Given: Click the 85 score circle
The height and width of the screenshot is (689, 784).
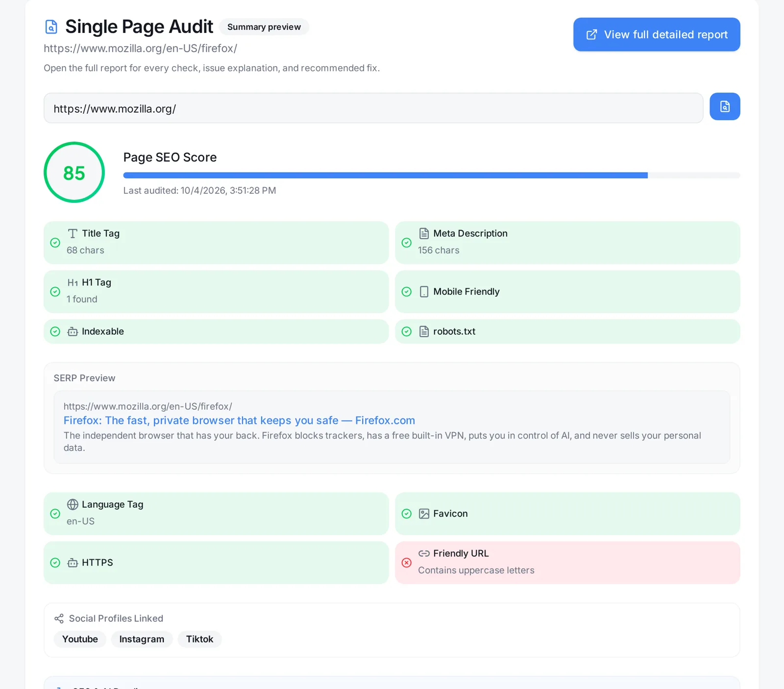Looking at the screenshot, I should click(74, 172).
